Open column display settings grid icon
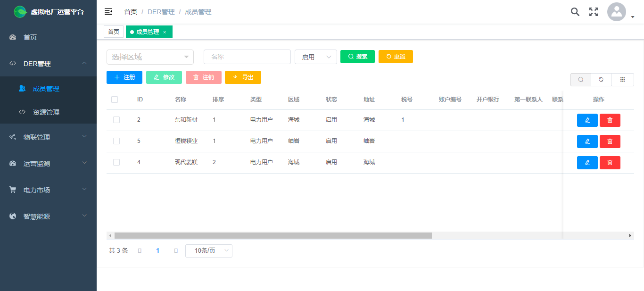 coord(622,80)
